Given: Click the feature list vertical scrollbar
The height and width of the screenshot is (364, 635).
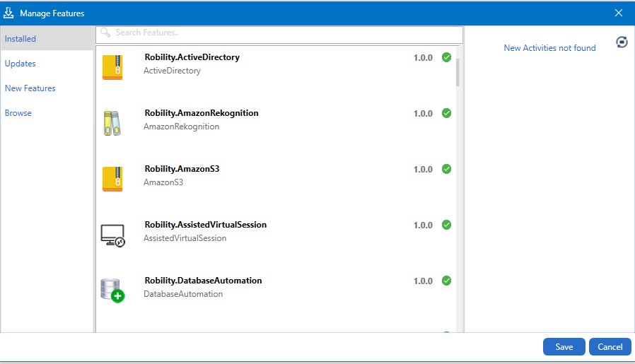Looking at the screenshot, I should [458, 72].
